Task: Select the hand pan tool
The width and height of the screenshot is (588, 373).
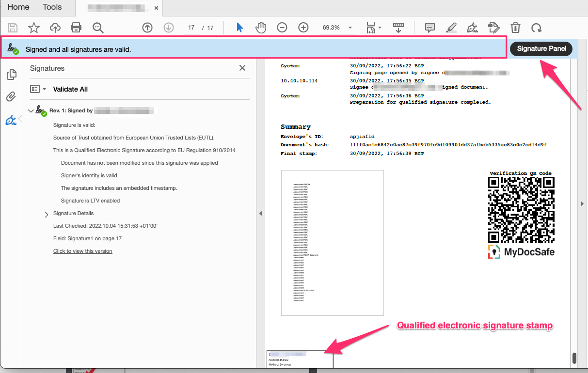Action: point(261,28)
